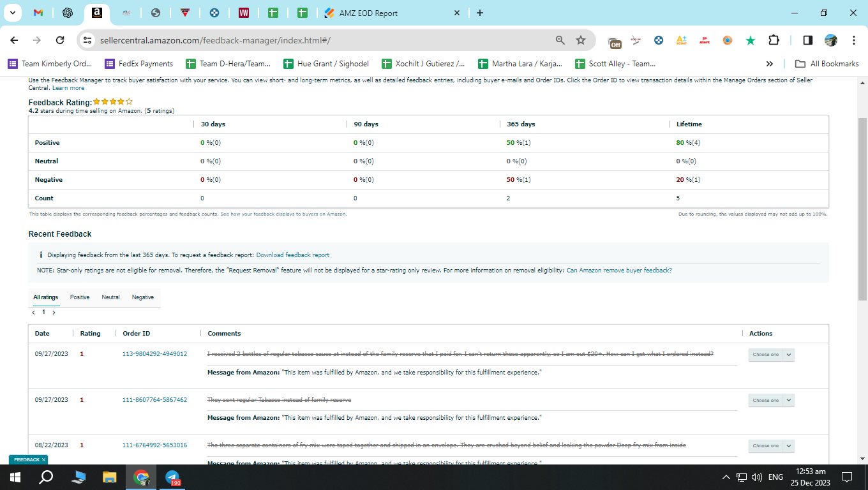Show hidden system tray icons
Image resolution: width=868 pixels, height=490 pixels.
tap(726, 477)
